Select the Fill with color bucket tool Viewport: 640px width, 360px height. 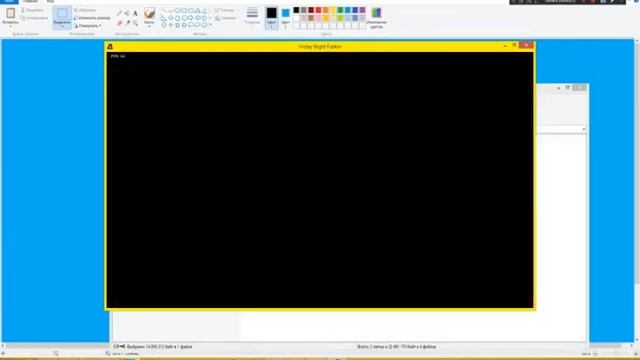(127, 13)
